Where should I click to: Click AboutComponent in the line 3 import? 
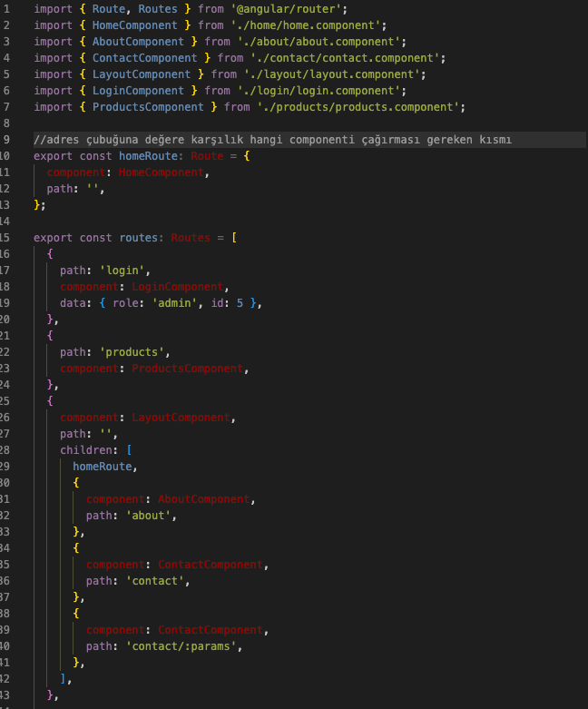pyautogui.click(x=138, y=42)
